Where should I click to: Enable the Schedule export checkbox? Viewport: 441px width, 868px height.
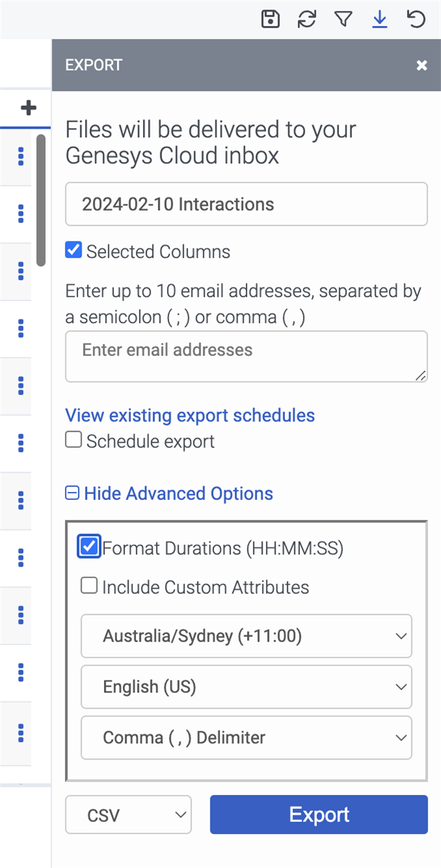(74, 440)
